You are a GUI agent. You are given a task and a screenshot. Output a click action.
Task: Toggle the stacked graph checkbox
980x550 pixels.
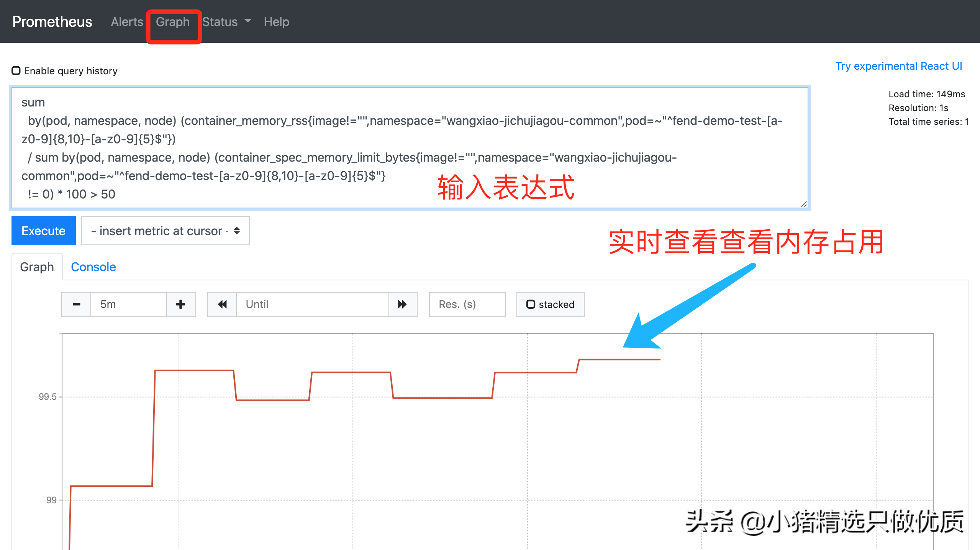pyautogui.click(x=531, y=304)
